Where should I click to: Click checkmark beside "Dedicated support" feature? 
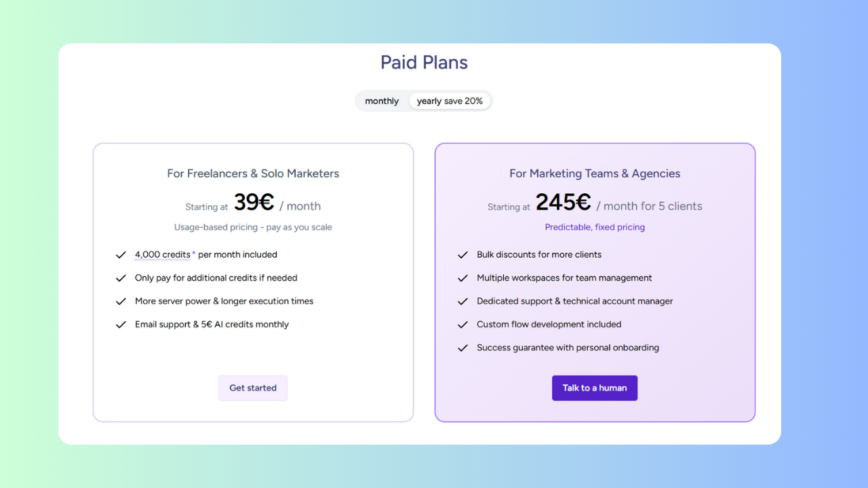[x=462, y=301]
